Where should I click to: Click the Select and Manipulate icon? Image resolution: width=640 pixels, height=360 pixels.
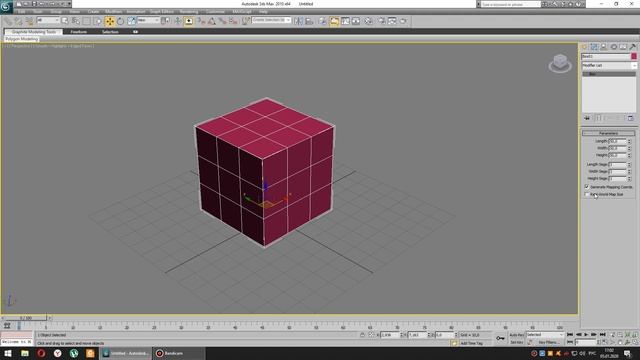(x=178, y=21)
